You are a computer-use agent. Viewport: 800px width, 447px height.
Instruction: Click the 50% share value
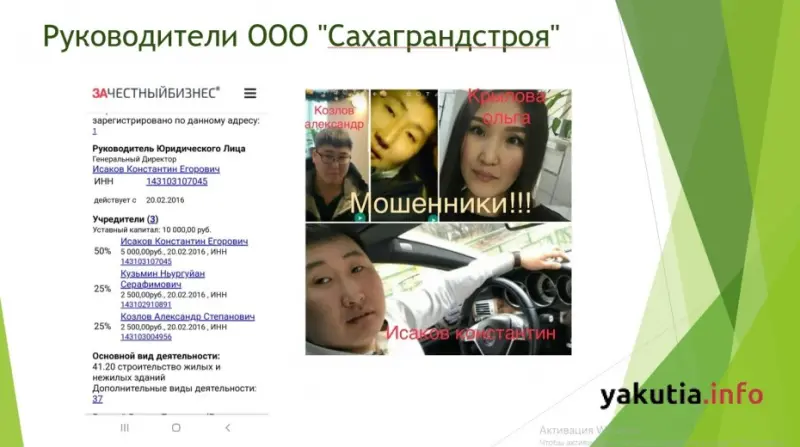[x=103, y=251]
